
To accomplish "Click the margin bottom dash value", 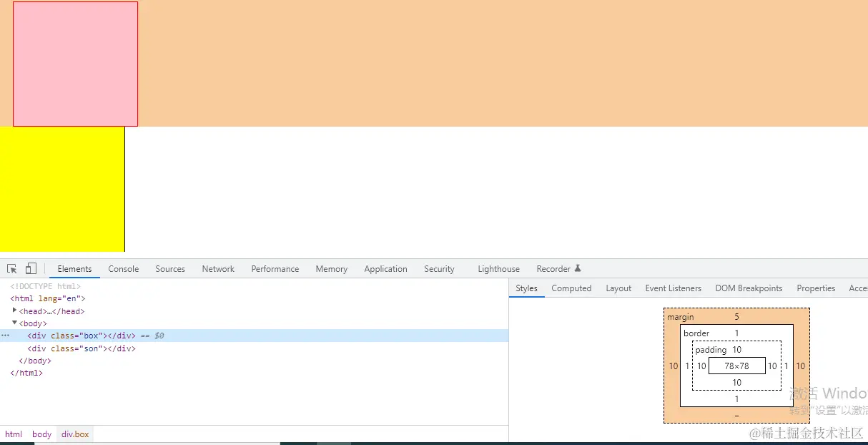I will (736, 416).
